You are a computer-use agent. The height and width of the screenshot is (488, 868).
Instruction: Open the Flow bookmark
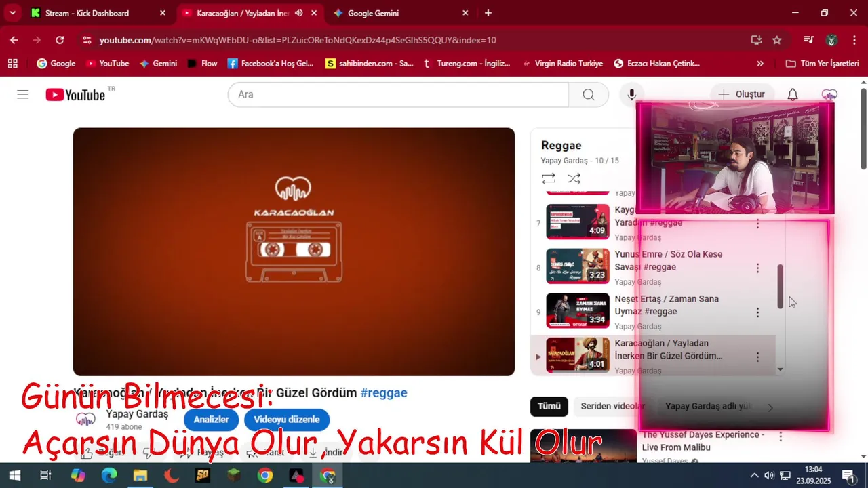point(202,64)
